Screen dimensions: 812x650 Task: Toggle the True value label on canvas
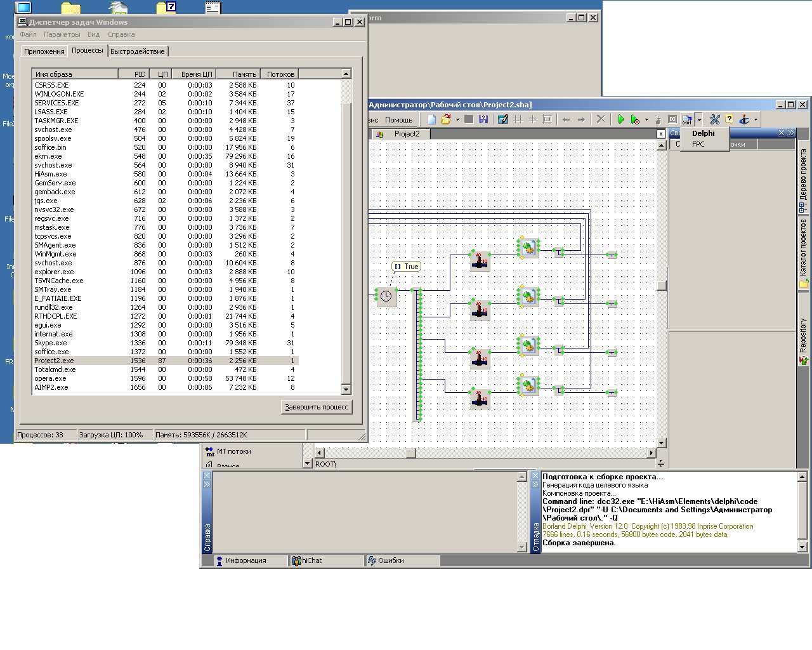pos(407,267)
